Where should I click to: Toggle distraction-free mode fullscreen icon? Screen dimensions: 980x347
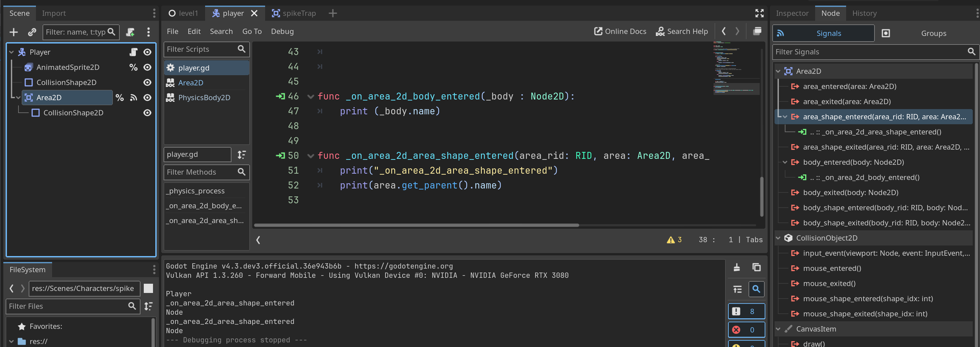click(x=759, y=13)
